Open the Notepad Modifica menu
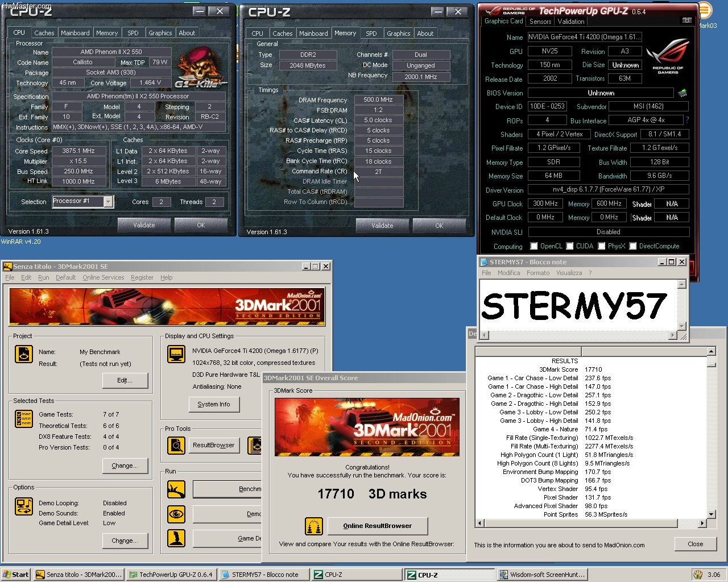The height and width of the screenshot is (582, 728). tap(508, 273)
